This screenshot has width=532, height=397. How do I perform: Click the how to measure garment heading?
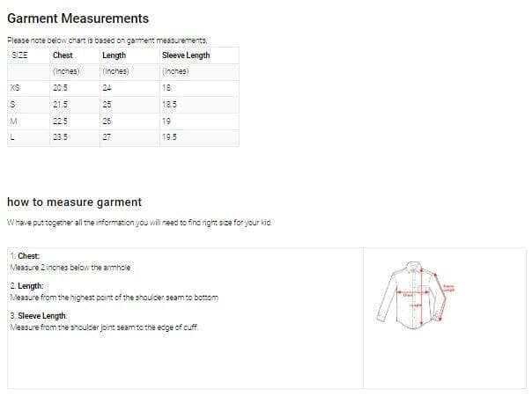(74, 202)
